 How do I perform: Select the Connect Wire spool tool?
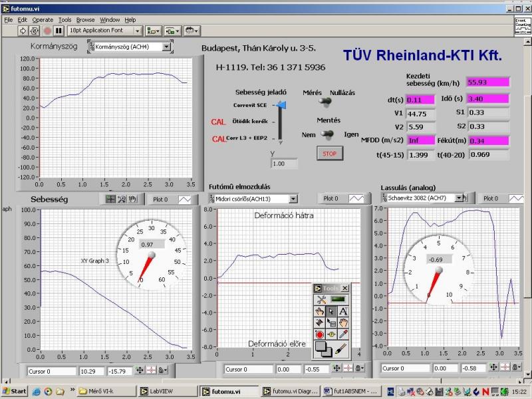(x=320, y=323)
